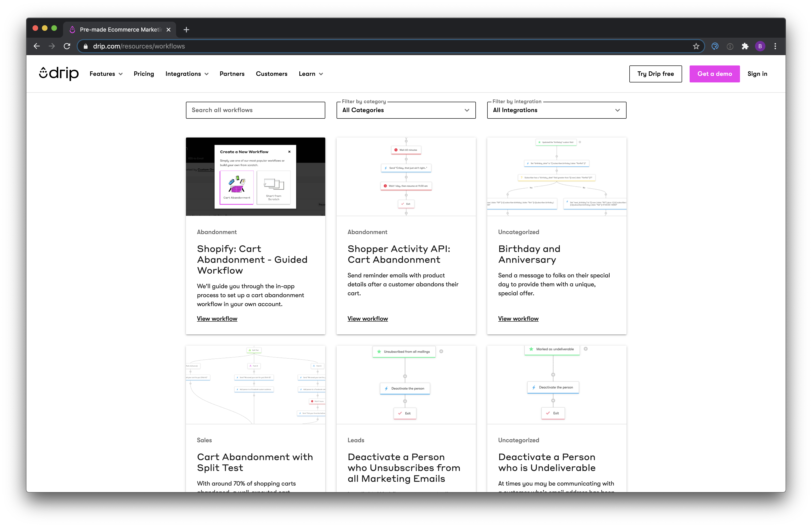The width and height of the screenshot is (812, 527).
Task: Open a new browser tab
Action: (x=186, y=30)
